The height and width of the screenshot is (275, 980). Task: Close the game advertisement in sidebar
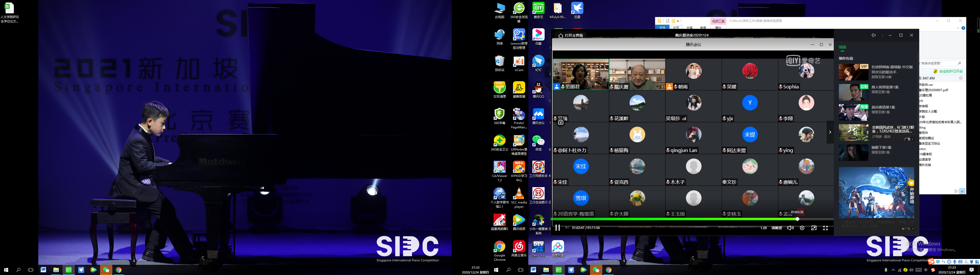tap(913, 229)
